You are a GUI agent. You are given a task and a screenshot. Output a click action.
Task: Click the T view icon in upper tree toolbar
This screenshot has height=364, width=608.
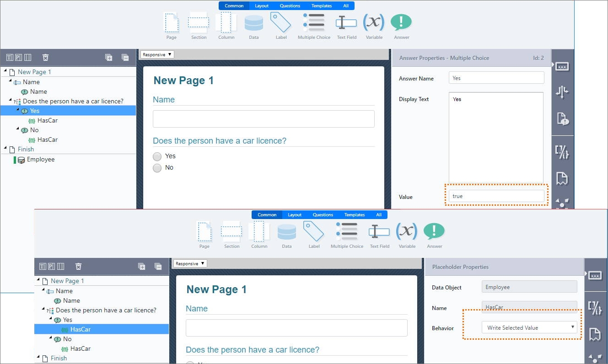tap(10, 57)
